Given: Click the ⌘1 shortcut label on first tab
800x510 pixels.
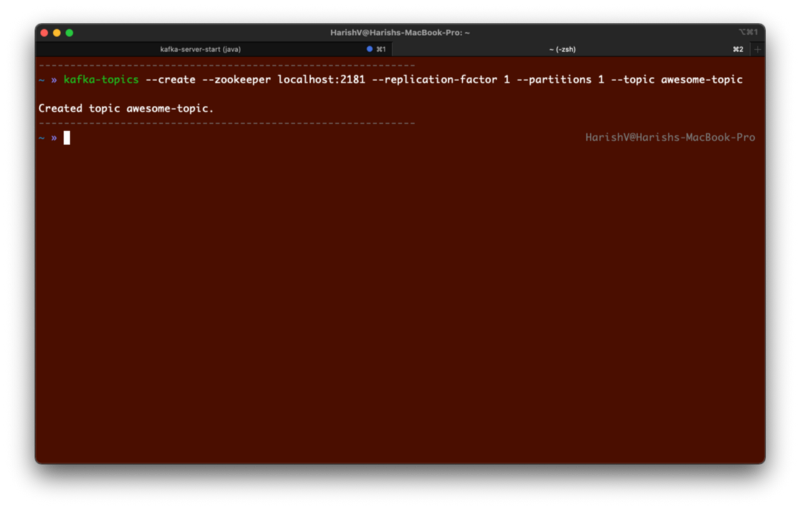Looking at the screenshot, I should 381,49.
